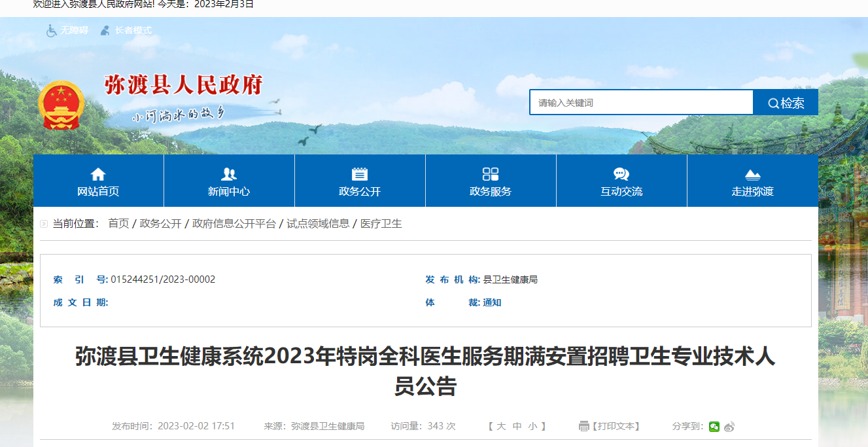The width and height of the screenshot is (868, 447).
Task: Open the 政务公开 navigation menu item
Action: 360,192
